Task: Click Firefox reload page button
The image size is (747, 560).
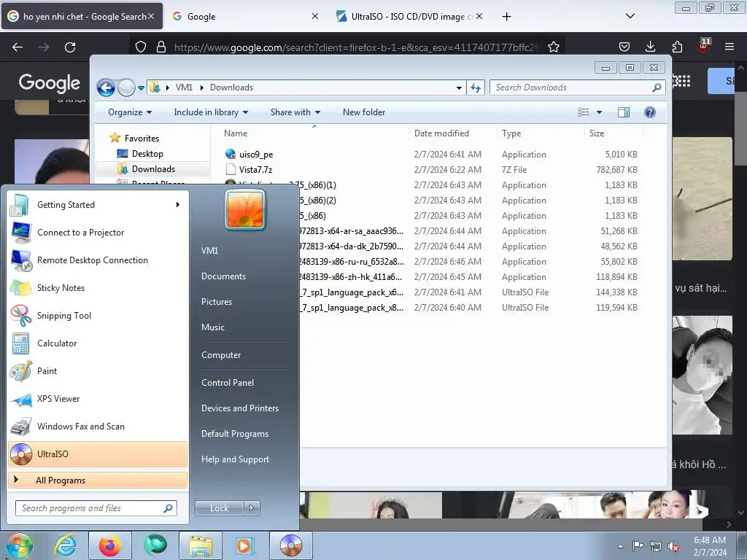Action: [x=70, y=47]
